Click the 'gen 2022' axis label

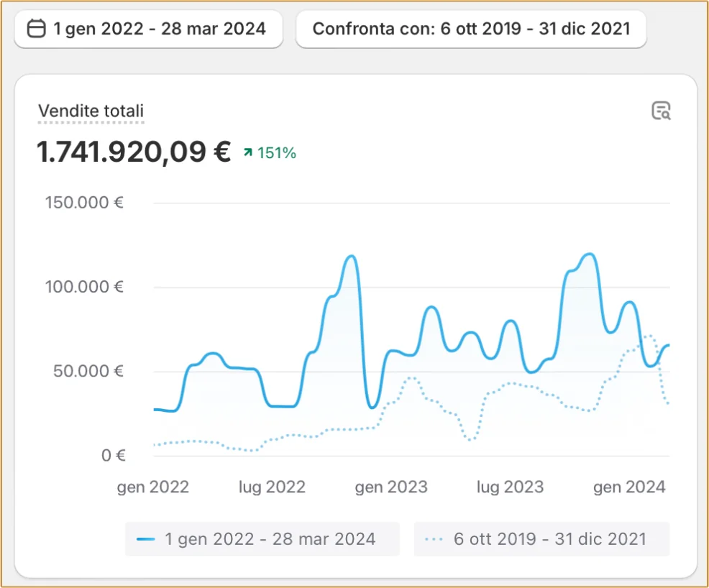[x=153, y=487]
